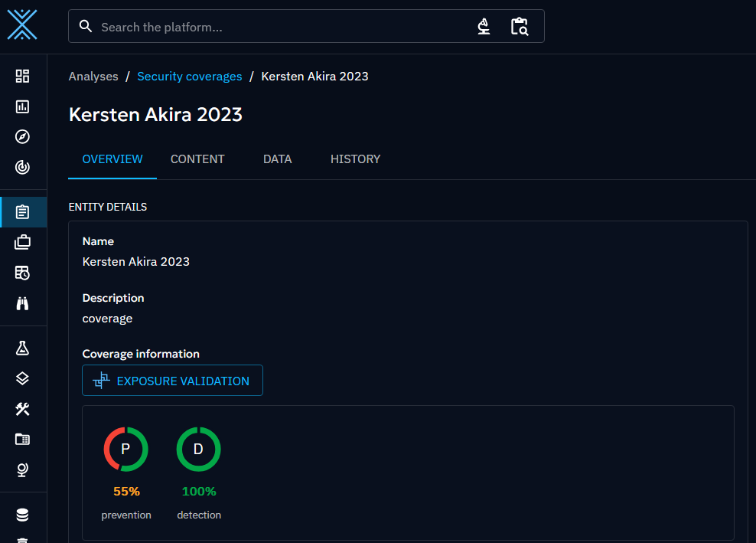Click the EXPOSURE VALIDATION button

(x=172, y=381)
